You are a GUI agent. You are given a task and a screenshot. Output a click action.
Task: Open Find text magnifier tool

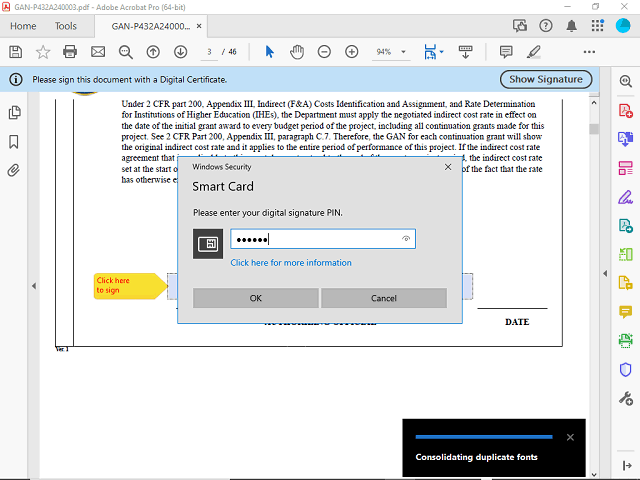125,52
